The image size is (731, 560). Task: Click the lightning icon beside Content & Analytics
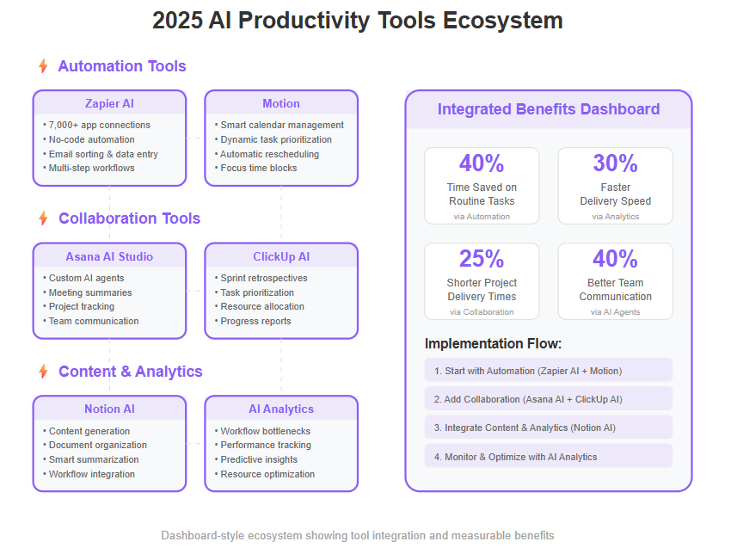[43, 371]
